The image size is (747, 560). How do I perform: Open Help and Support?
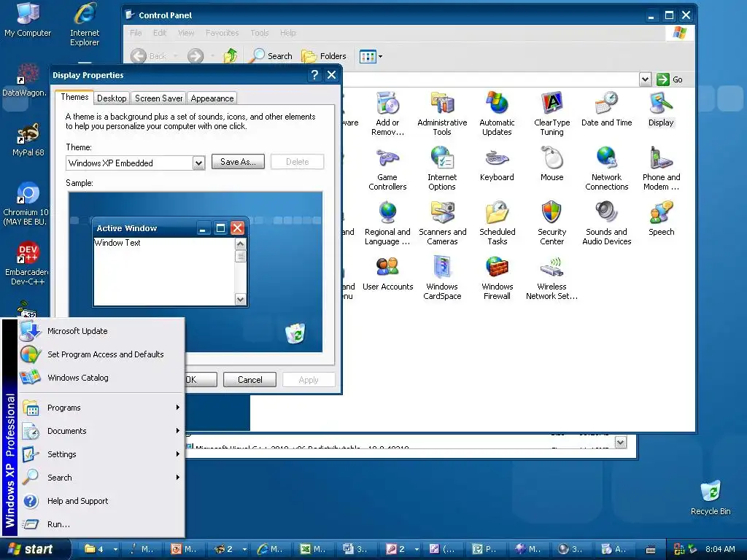point(101,501)
